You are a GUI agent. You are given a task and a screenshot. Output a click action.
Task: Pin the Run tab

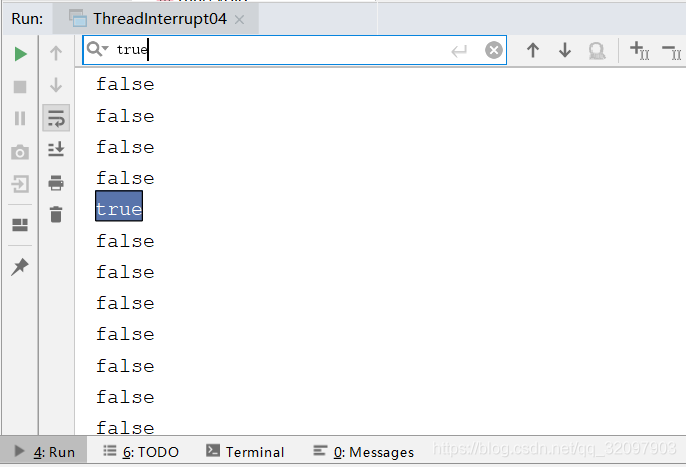click(x=20, y=267)
